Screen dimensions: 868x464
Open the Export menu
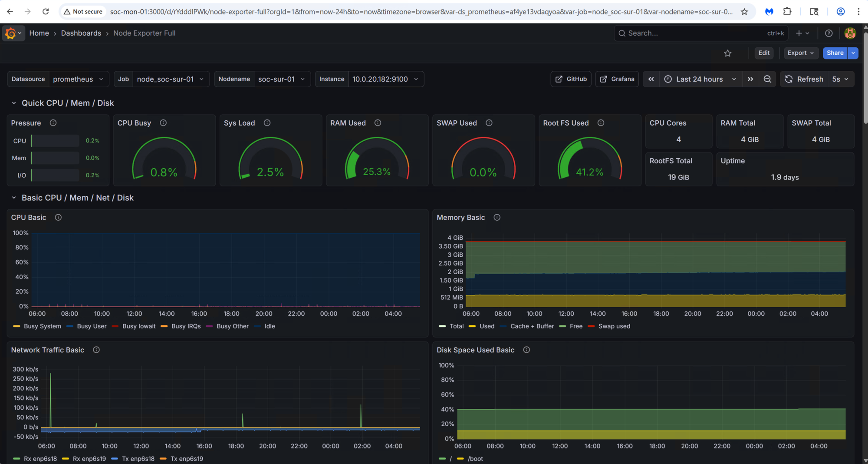(x=800, y=53)
